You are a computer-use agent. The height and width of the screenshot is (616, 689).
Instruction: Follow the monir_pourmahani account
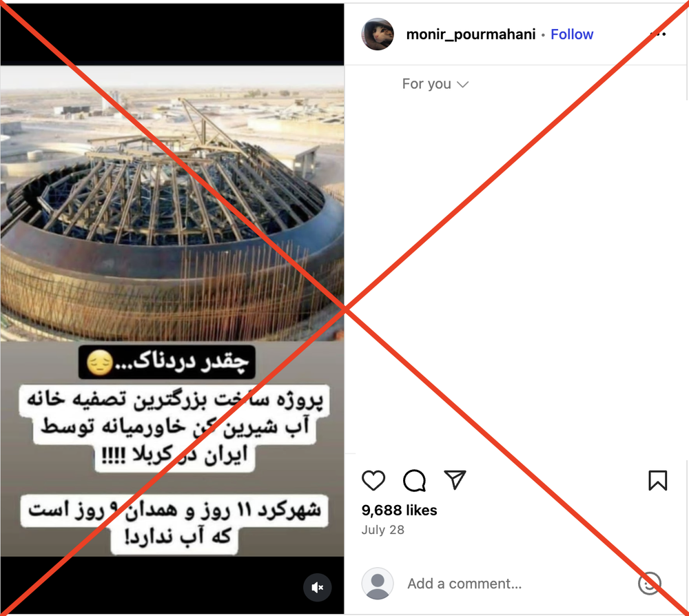[x=572, y=34]
